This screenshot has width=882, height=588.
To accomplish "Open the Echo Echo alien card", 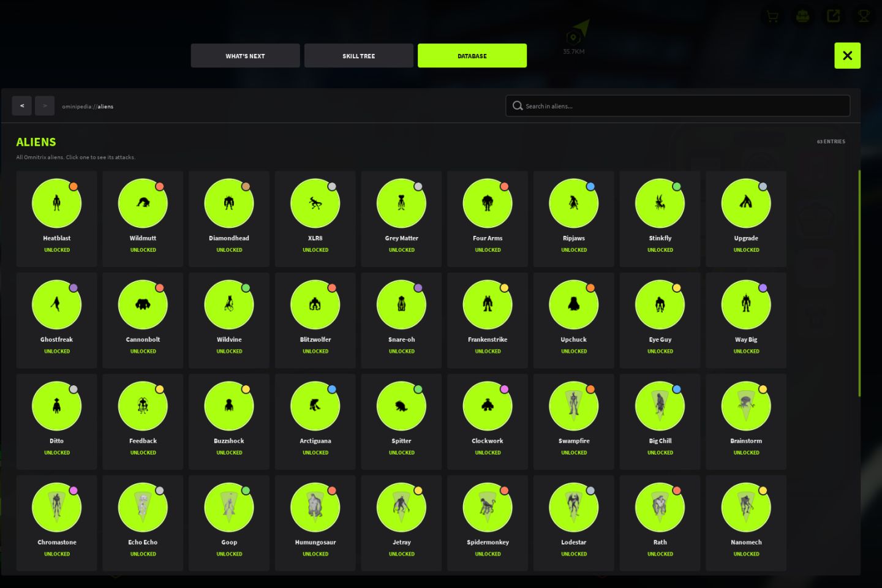I will 143,523.
